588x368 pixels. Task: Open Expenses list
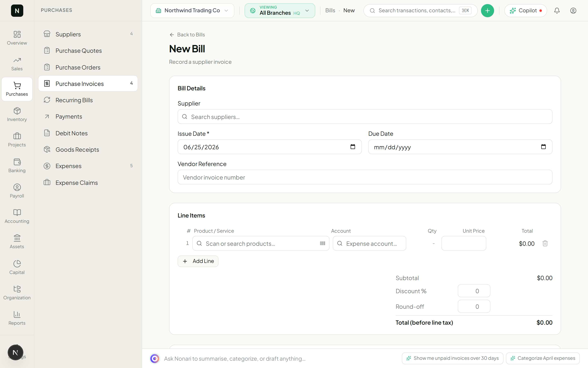coord(88,166)
